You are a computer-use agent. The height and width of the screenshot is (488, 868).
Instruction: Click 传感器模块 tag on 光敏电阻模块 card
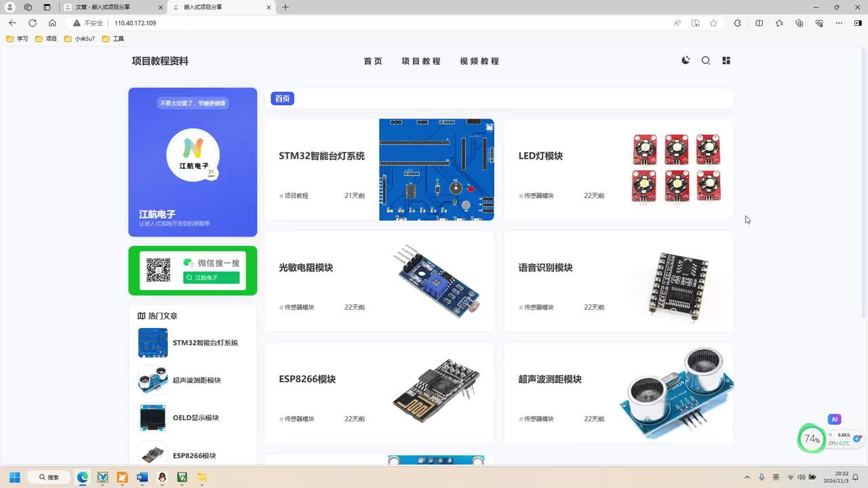[296, 308]
